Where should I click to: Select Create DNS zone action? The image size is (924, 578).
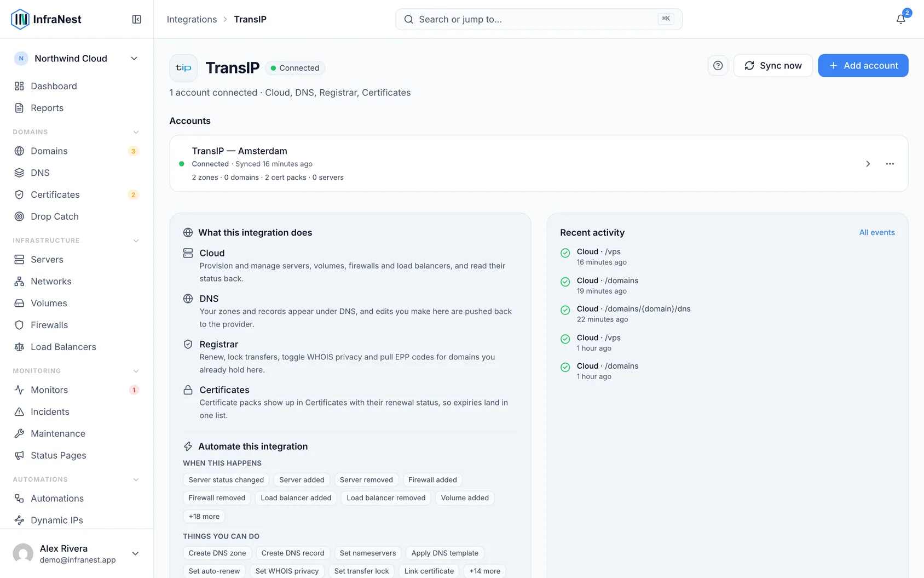click(x=217, y=553)
